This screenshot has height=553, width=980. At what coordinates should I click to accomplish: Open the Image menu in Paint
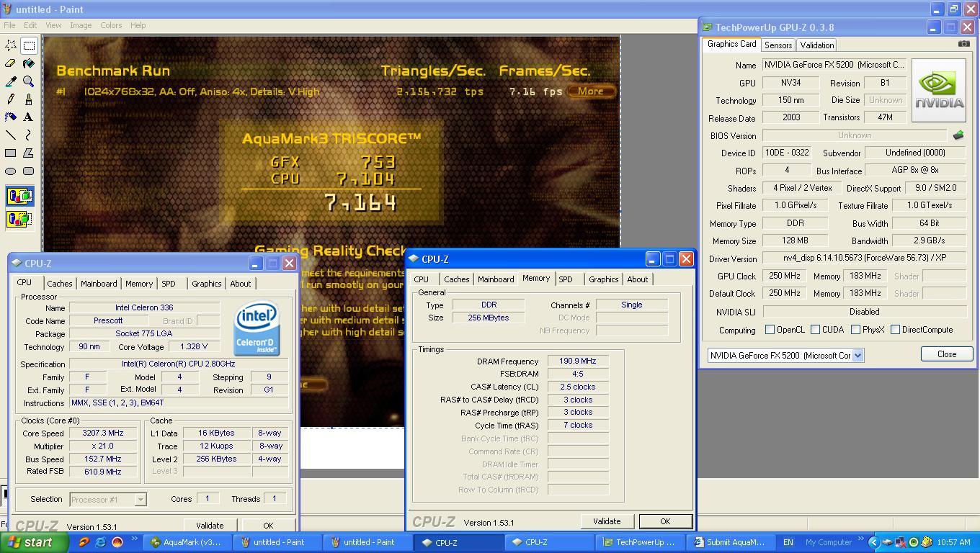pyautogui.click(x=81, y=25)
